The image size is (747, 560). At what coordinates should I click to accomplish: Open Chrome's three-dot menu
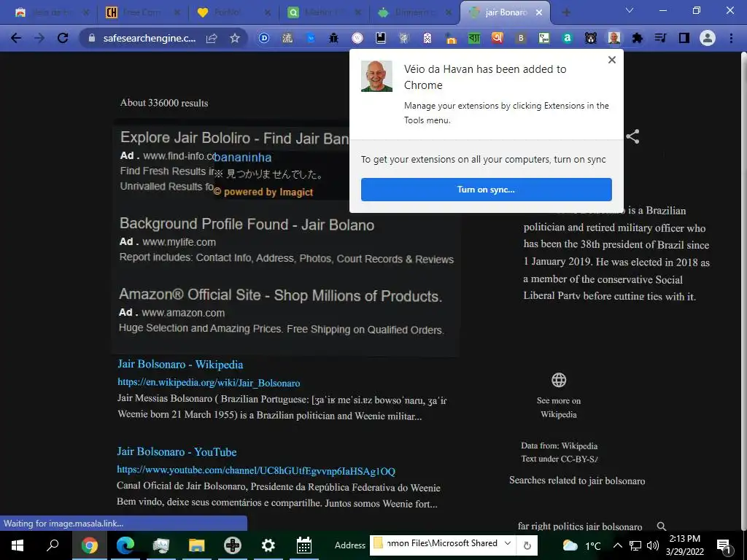(731, 38)
